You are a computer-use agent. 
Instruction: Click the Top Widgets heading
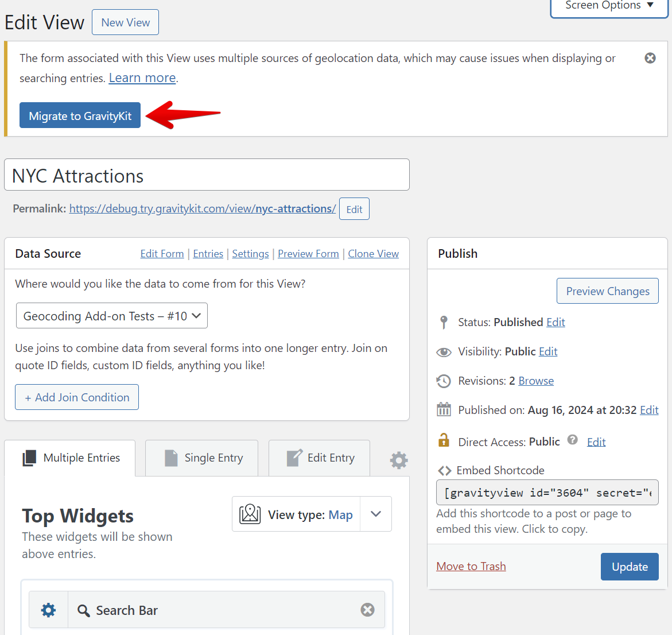77,516
